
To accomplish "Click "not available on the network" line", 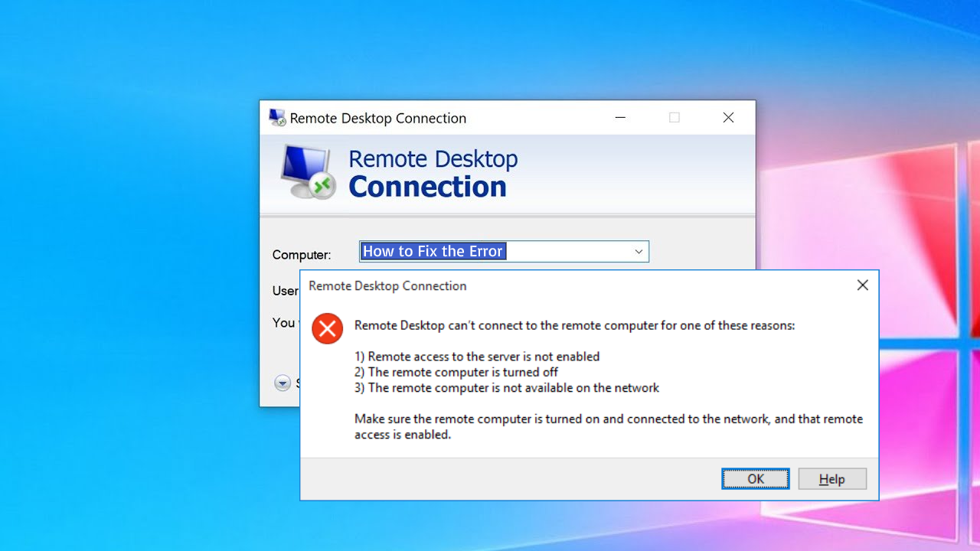I will pyautogui.click(x=507, y=388).
